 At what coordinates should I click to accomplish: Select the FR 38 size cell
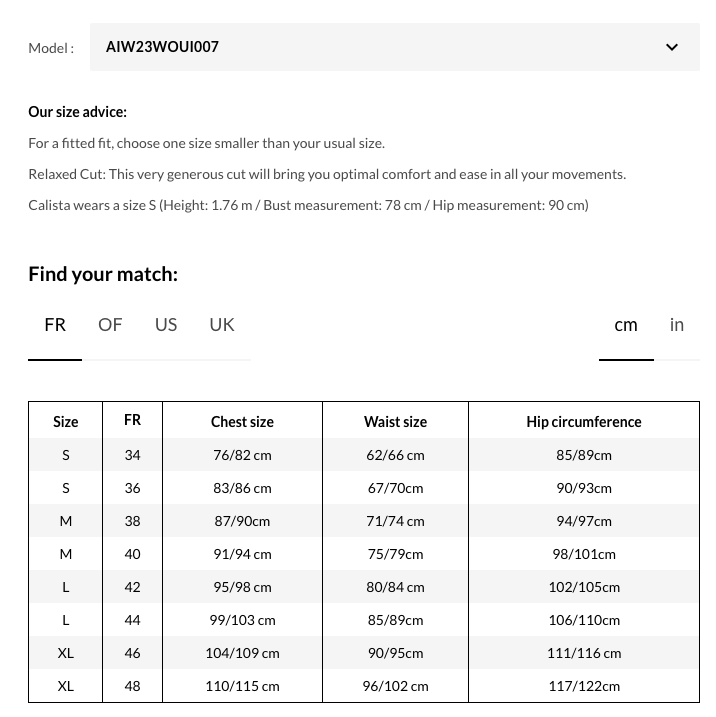pos(133,521)
